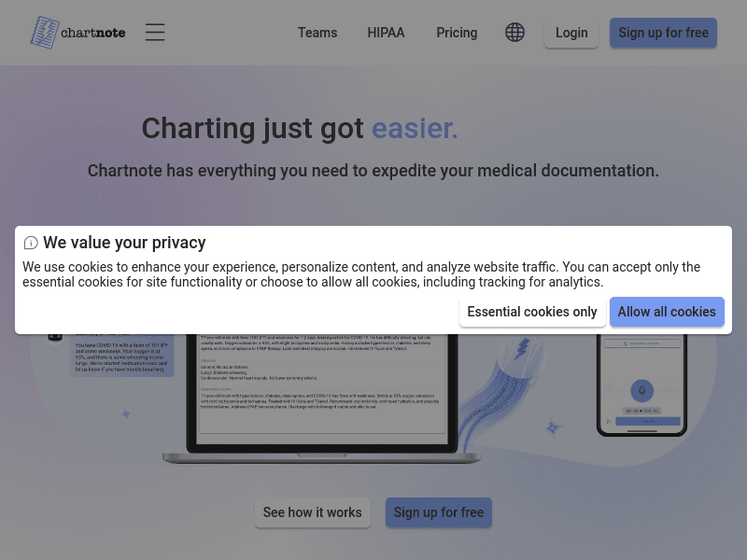This screenshot has width=747, height=560.
Task: Click the chat message bubble on left
Action: pyautogui.click(x=122, y=357)
